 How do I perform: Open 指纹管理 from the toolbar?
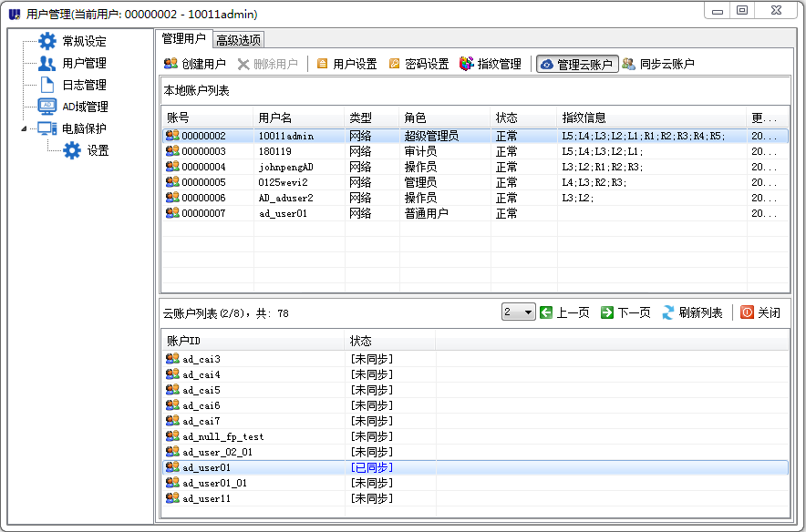click(x=491, y=64)
